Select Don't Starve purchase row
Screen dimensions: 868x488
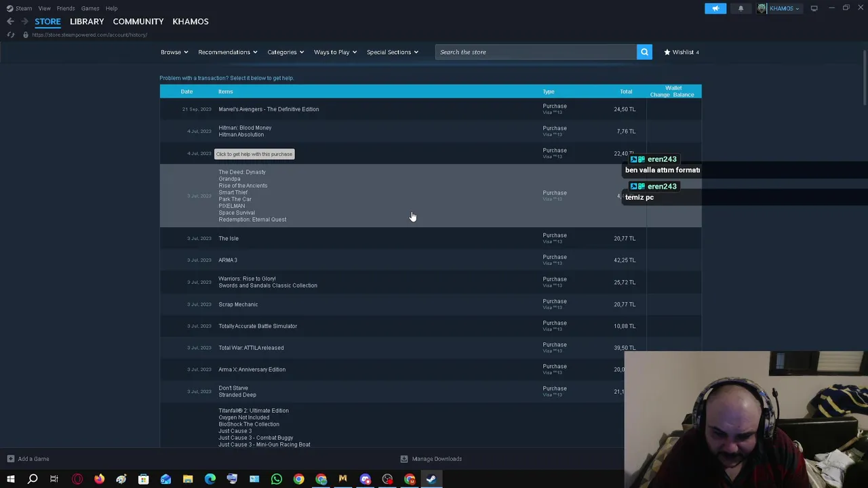coord(431,391)
